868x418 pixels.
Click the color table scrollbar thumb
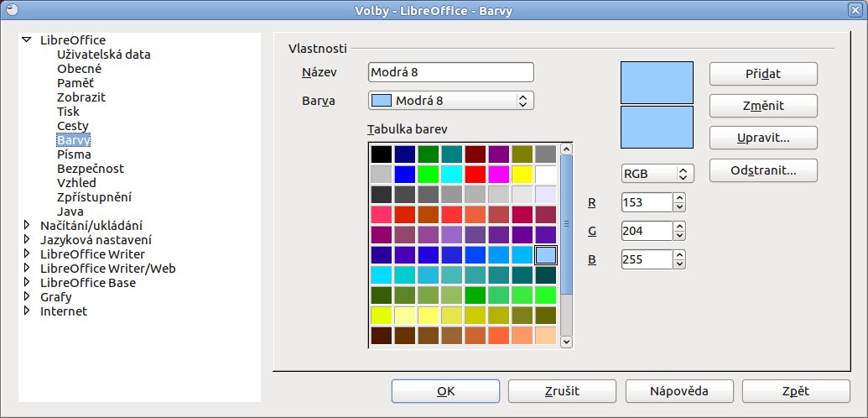(x=566, y=224)
